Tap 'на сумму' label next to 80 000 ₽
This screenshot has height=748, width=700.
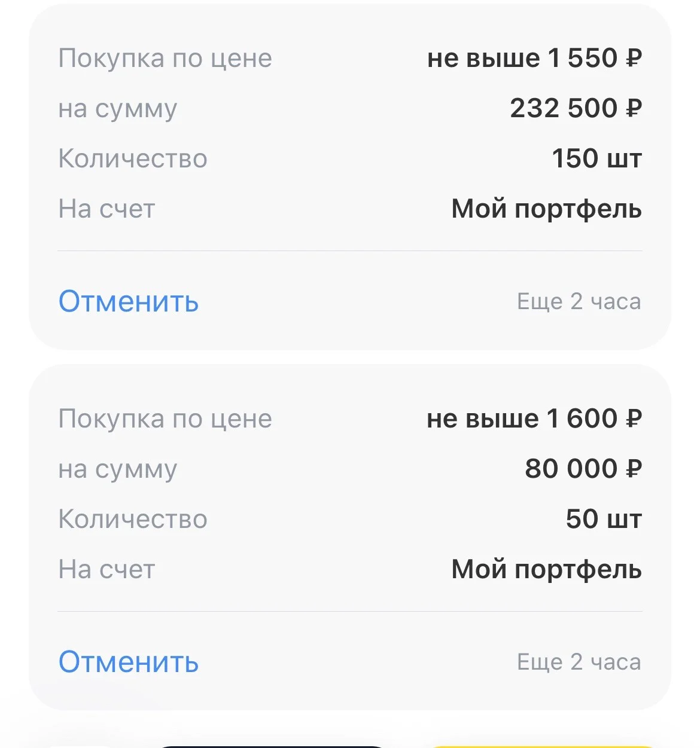click(118, 470)
